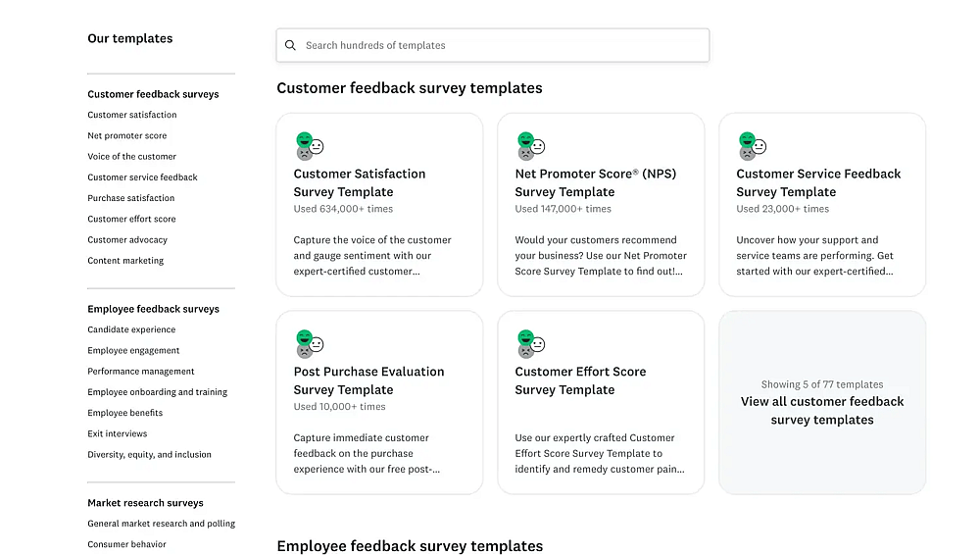Focus the Search hundreds of templates field
The height and width of the screenshot is (555, 980).
pos(493,45)
